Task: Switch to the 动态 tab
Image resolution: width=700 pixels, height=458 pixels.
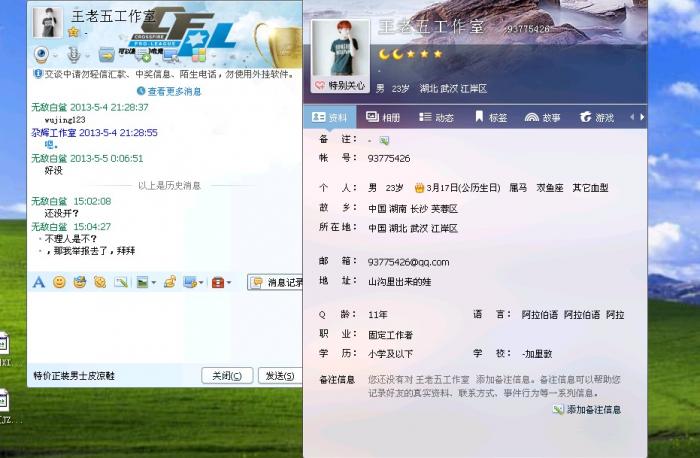Action: (436, 117)
